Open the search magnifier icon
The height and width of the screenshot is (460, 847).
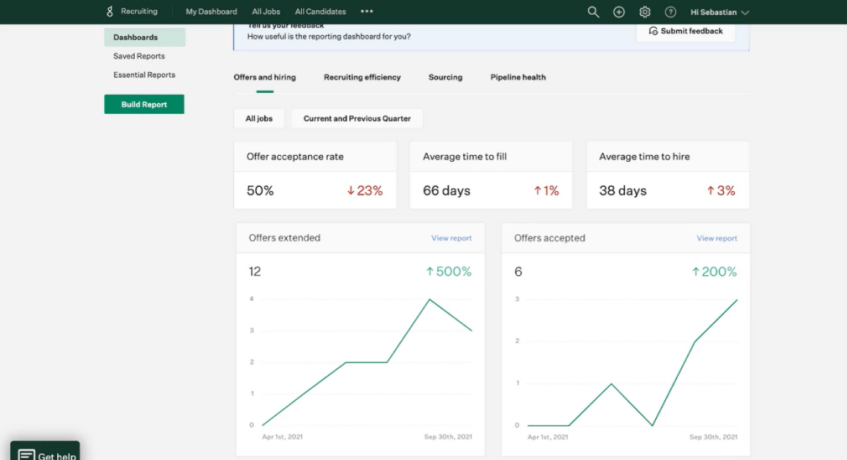coord(593,12)
